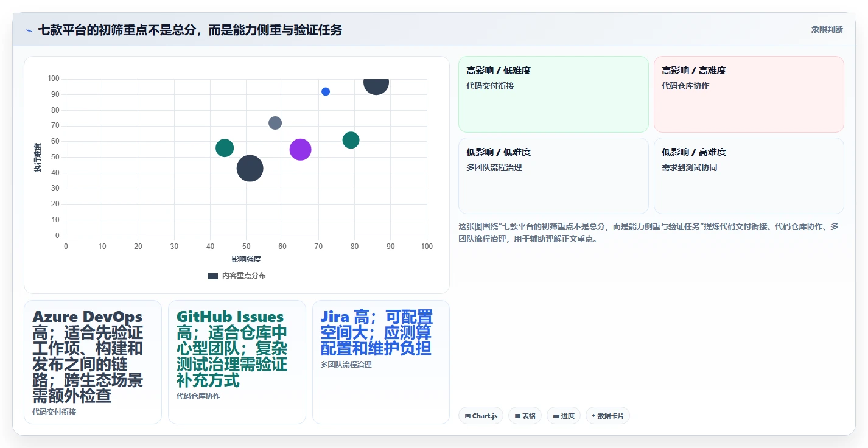Open the 高影响 / 低难度 quadrant card
The height and width of the screenshot is (448, 868).
coord(553,94)
